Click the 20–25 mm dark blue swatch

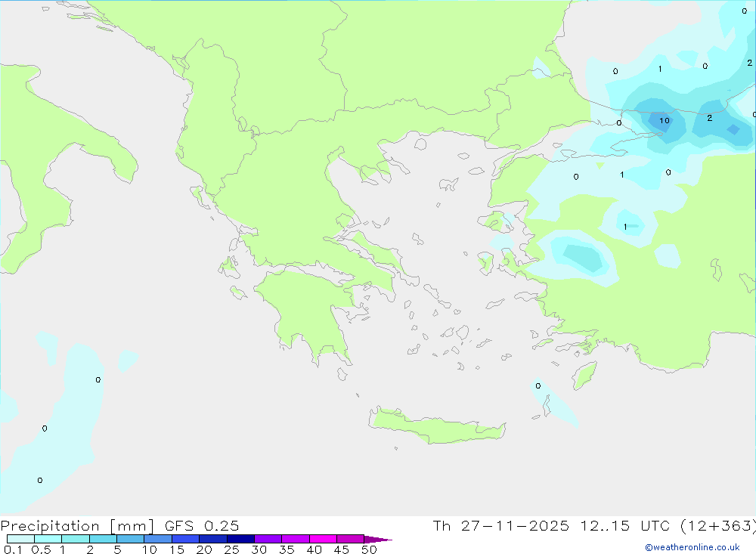coord(213,539)
